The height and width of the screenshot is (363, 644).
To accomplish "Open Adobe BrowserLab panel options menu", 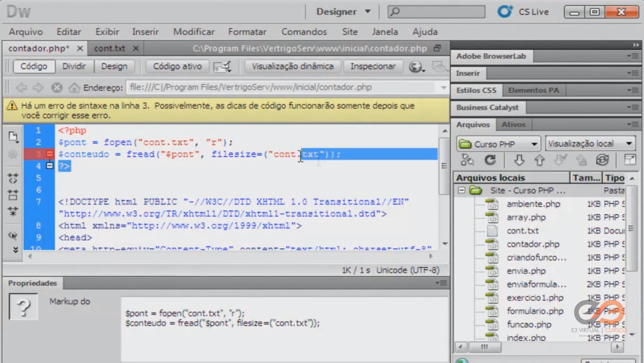I will (632, 56).
